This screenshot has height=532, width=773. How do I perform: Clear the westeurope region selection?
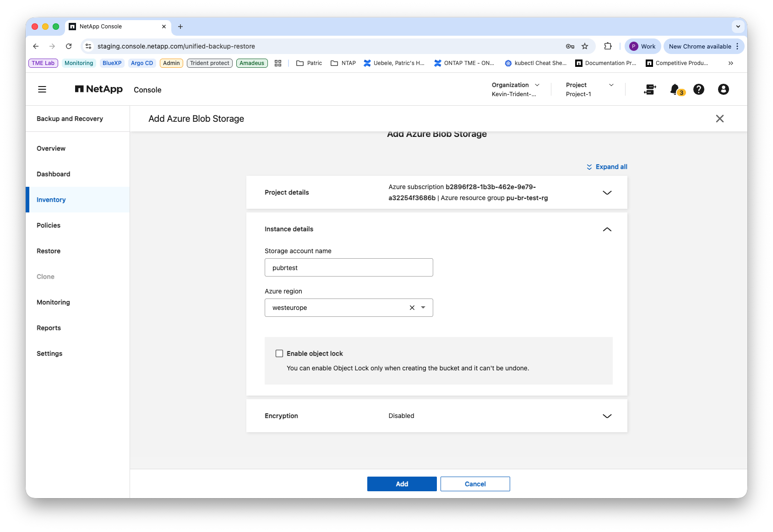(412, 308)
